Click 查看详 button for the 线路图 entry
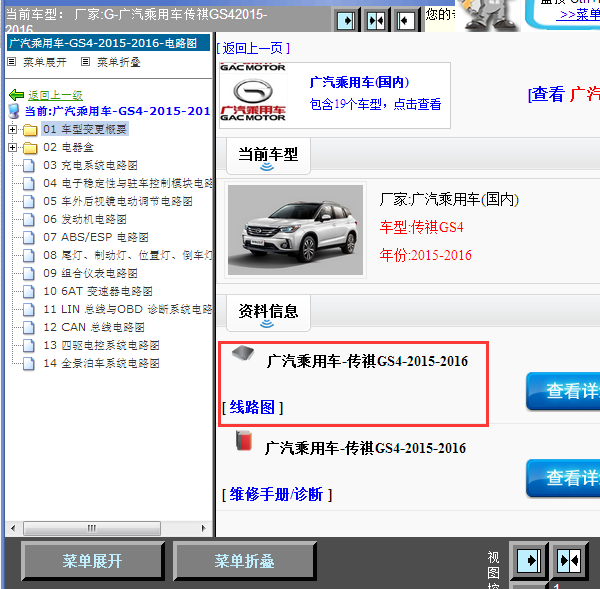Image resolution: width=600 pixels, height=589 pixels. click(x=563, y=391)
